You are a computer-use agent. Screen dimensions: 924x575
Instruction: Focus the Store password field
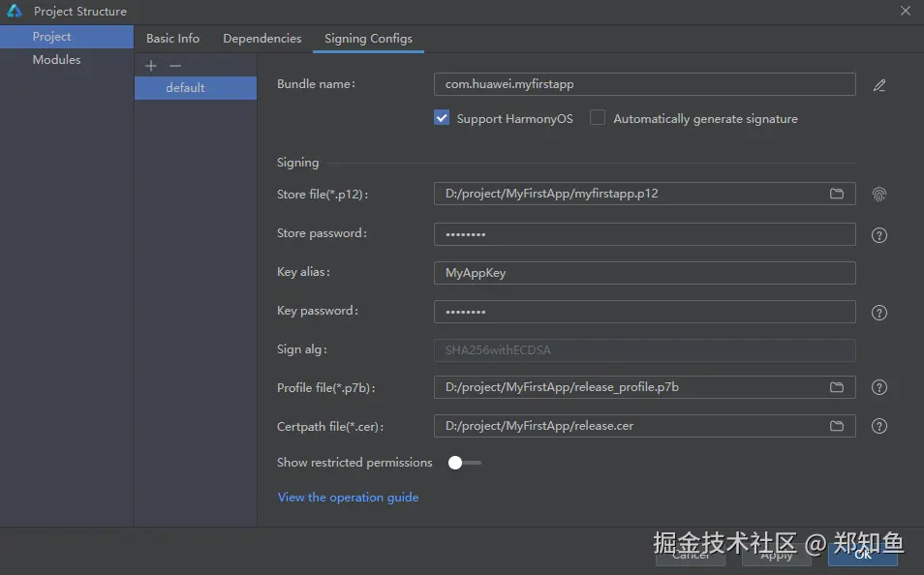645,234
